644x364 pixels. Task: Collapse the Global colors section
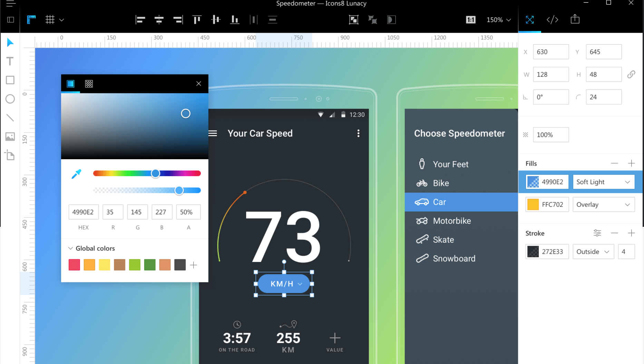70,248
